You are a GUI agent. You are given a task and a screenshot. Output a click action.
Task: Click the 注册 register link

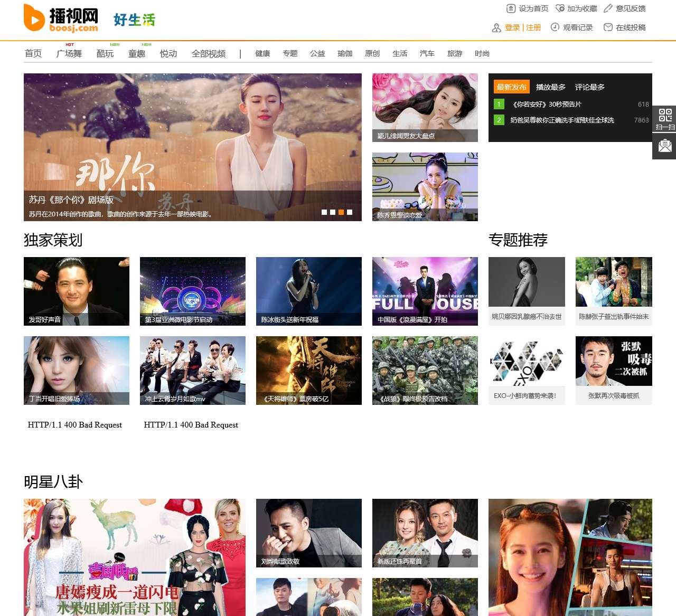click(x=533, y=27)
